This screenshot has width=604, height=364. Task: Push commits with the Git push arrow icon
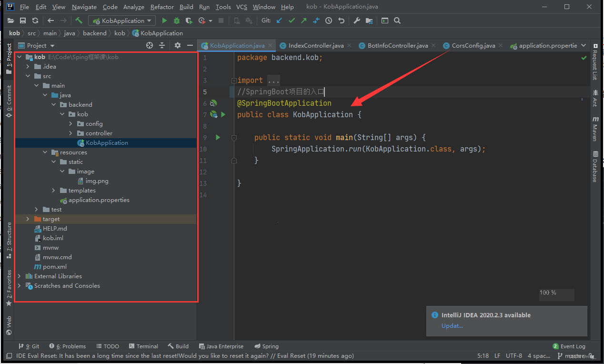coord(304,20)
